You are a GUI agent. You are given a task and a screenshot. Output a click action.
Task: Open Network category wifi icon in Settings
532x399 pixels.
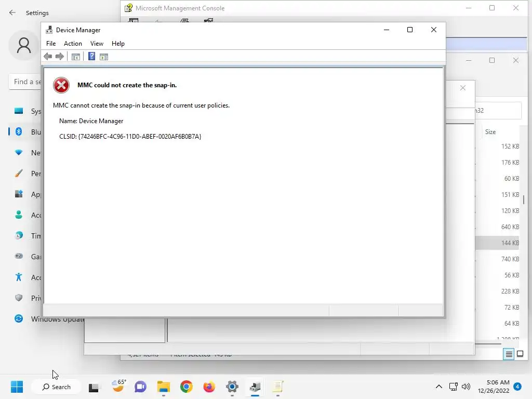pyautogui.click(x=19, y=153)
